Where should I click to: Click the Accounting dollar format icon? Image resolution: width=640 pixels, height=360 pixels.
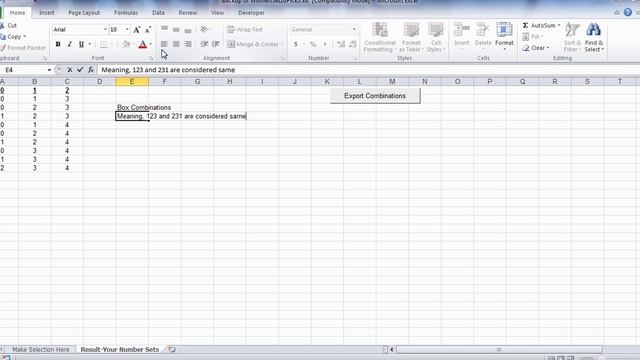point(296,44)
